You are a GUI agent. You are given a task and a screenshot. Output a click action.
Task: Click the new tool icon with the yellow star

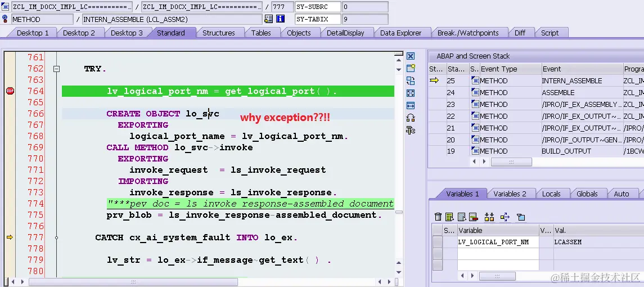pos(410,68)
